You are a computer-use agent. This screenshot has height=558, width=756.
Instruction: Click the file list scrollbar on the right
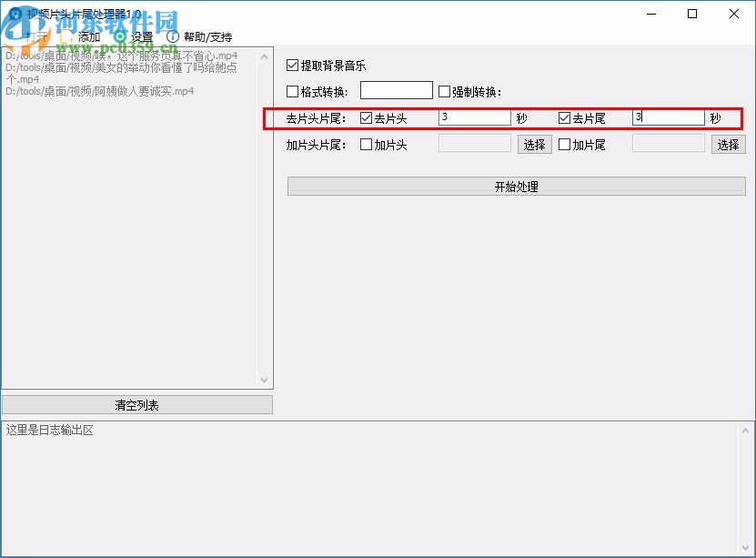[265, 218]
